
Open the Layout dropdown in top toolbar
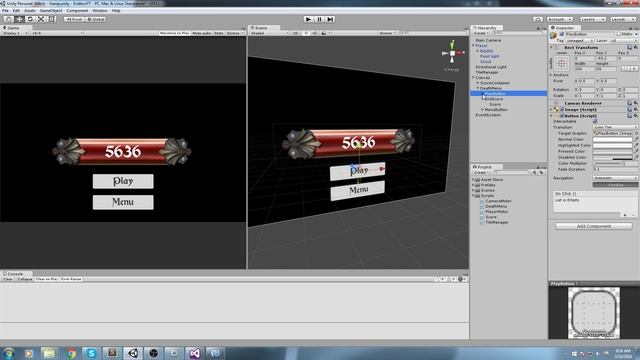(622, 19)
